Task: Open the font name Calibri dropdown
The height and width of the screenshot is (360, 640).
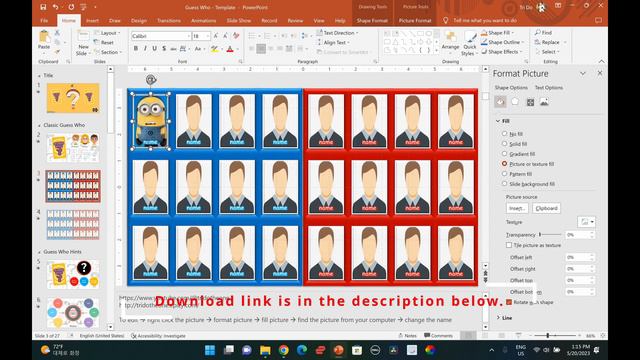Action: [188, 36]
